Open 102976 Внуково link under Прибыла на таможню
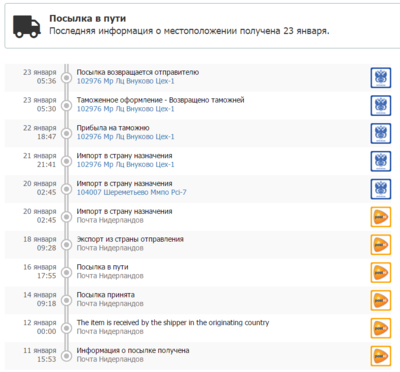 pos(126,137)
